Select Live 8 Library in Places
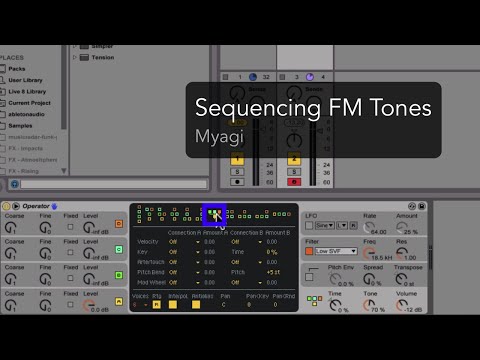This screenshot has width=480, height=360. point(27,91)
